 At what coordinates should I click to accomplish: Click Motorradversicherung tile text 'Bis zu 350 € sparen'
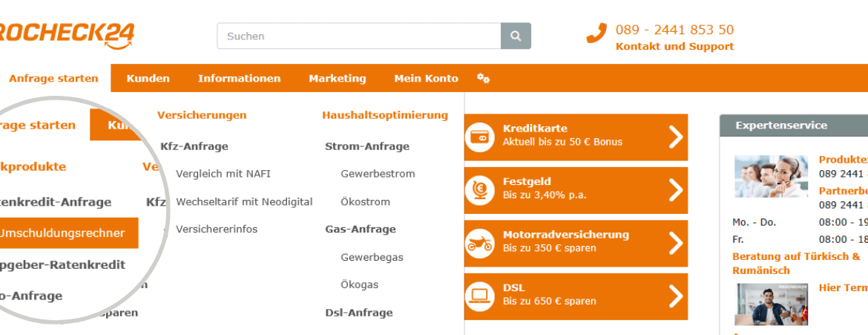click(549, 249)
